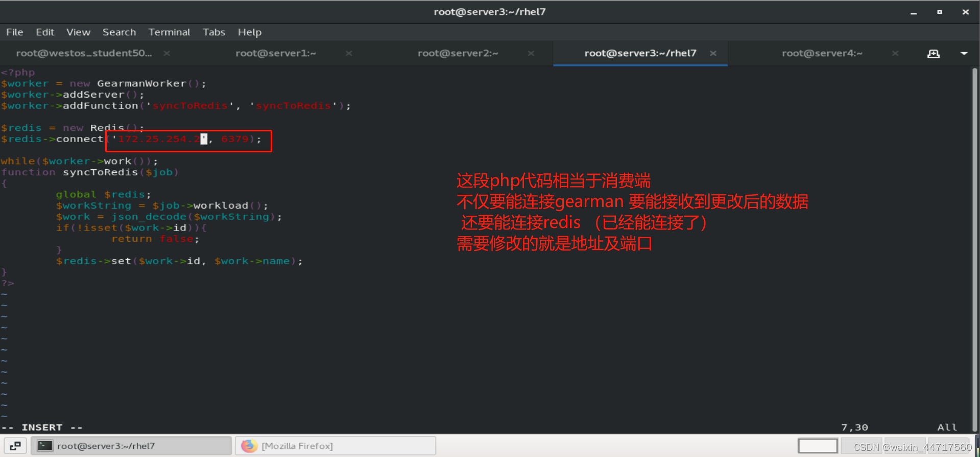Click the '-- INSERT --' mode indicator
Screen dimensions: 980x457
pyautogui.click(x=42, y=427)
